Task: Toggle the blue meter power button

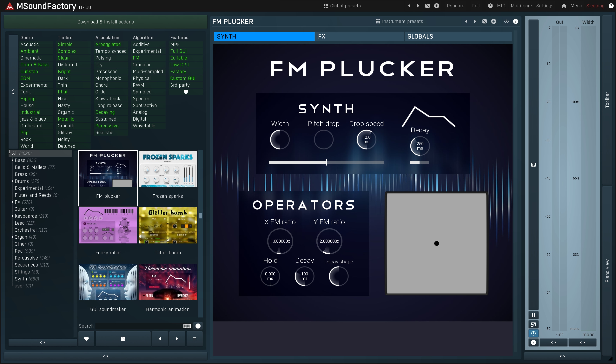Action: pyautogui.click(x=533, y=333)
